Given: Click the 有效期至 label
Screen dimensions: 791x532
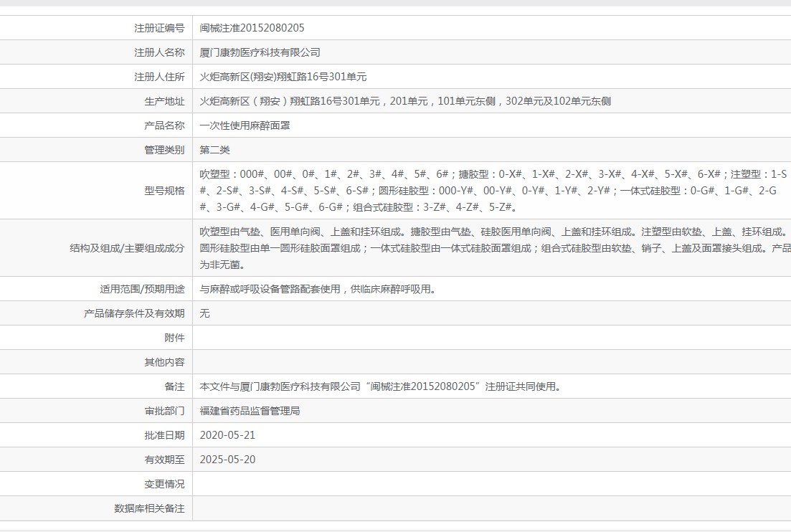Looking at the screenshot, I should [x=164, y=460].
